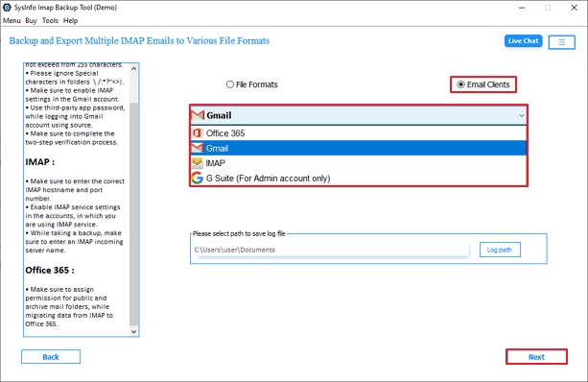
Task: Click the IMAP envelope icon
Action: (x=198, y=163)
